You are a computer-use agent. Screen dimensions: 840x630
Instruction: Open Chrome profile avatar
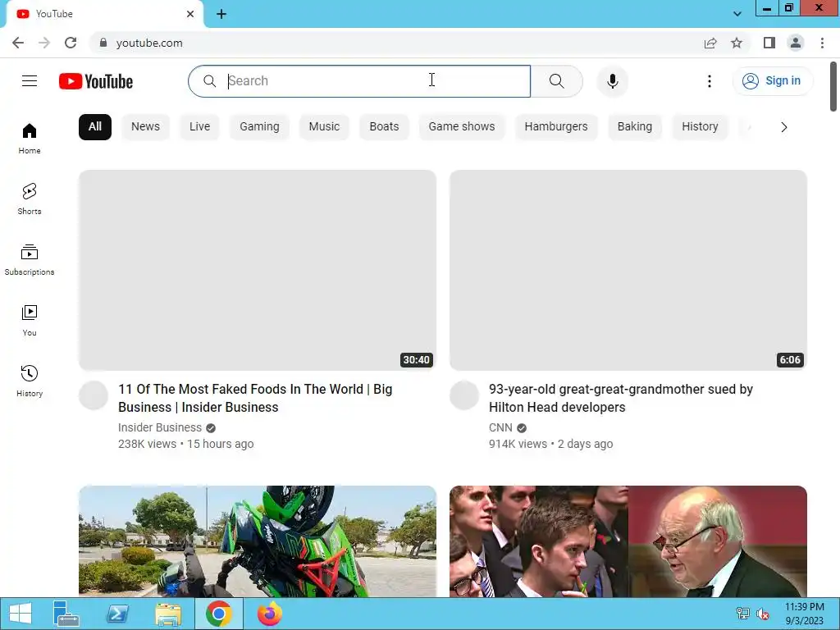point(796,43)
